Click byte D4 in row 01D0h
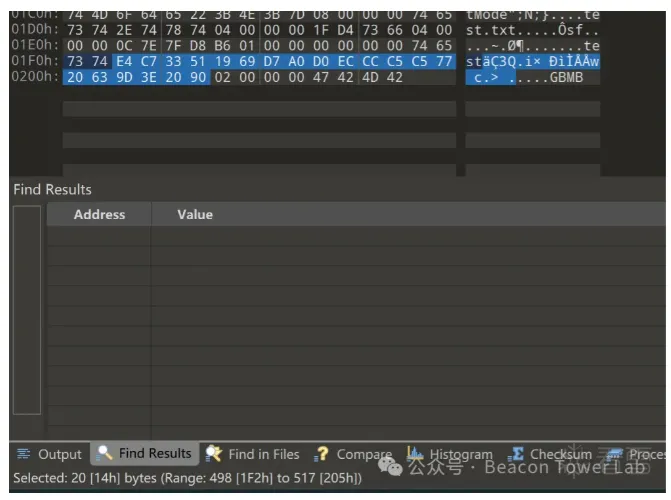Screen dimensions: 671x500 coord(345,30)
